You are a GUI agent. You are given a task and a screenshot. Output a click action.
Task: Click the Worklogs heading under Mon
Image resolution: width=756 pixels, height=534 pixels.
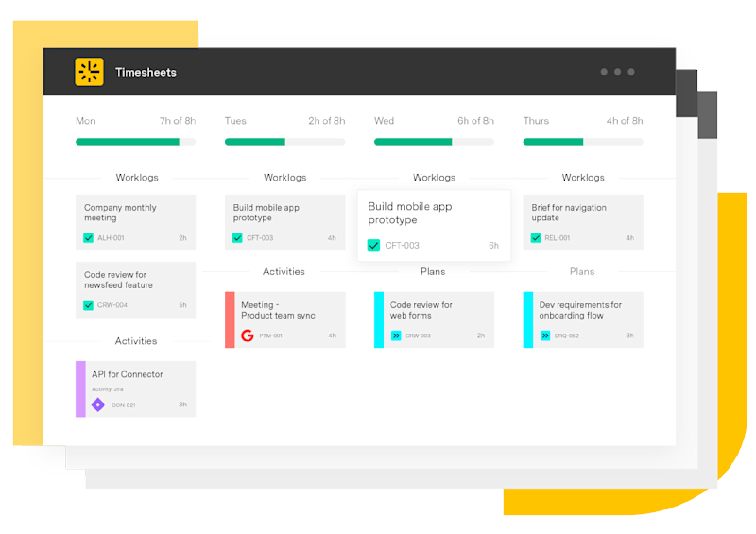[x=137, y=178]
